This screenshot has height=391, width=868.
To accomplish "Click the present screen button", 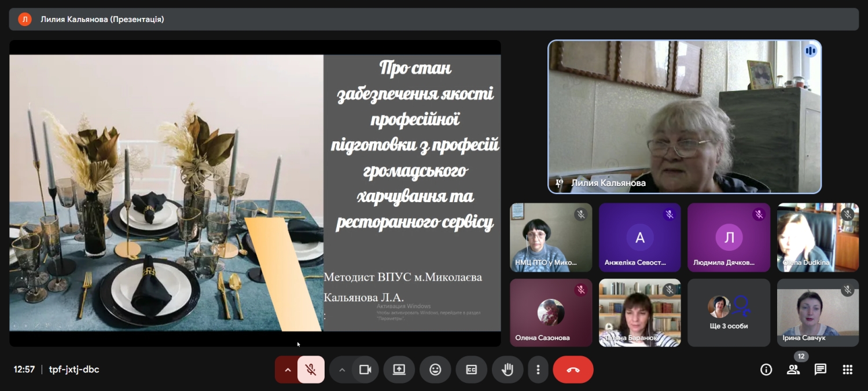I will (399, 370).
